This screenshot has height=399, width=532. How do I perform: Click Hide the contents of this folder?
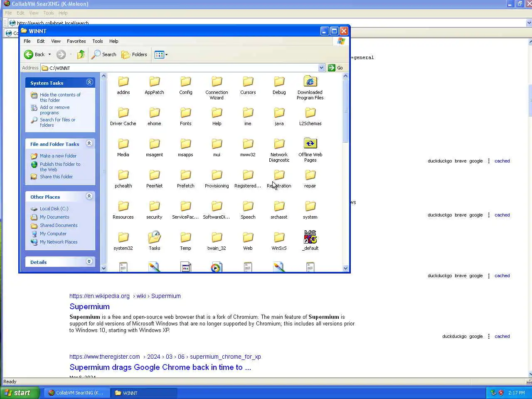coord(60,97)
